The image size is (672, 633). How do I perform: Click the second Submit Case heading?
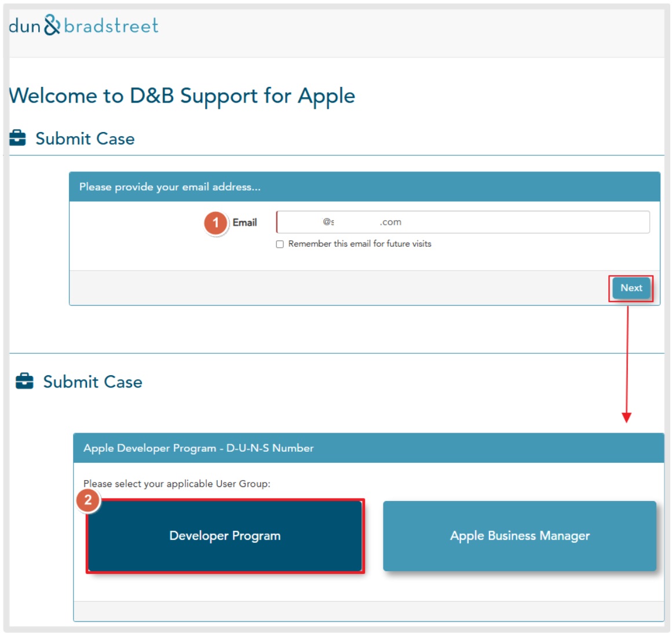tap(93, 382)
